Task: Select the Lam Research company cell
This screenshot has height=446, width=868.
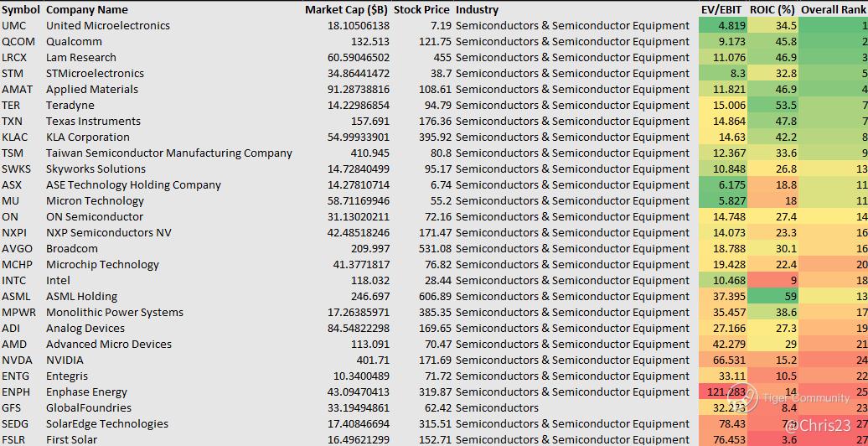Action: 81,58
